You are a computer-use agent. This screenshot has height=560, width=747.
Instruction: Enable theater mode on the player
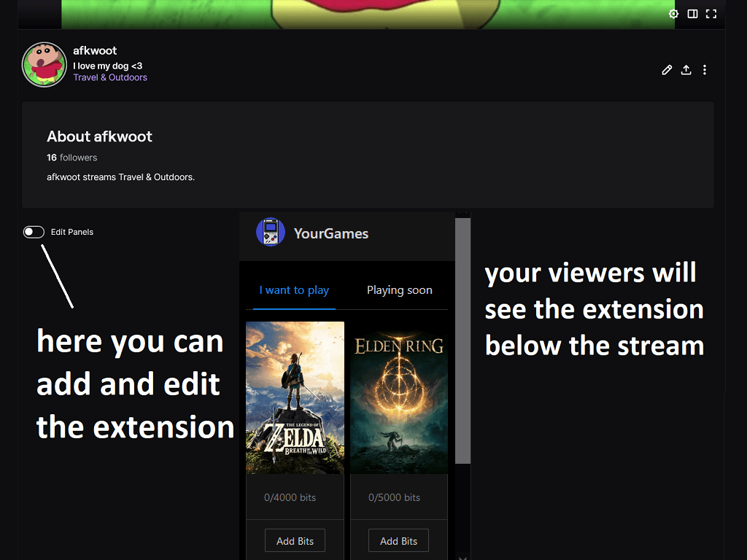pyautogui.click(x=692, y=13)
